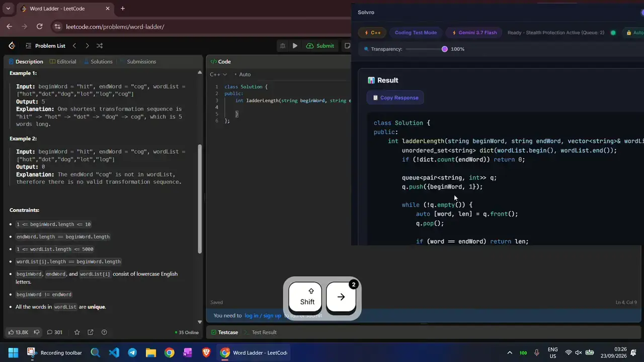The height and width of the screenshot is (362, 644).
Task: Open File Explorer from the taskbar
Action: 151,352
